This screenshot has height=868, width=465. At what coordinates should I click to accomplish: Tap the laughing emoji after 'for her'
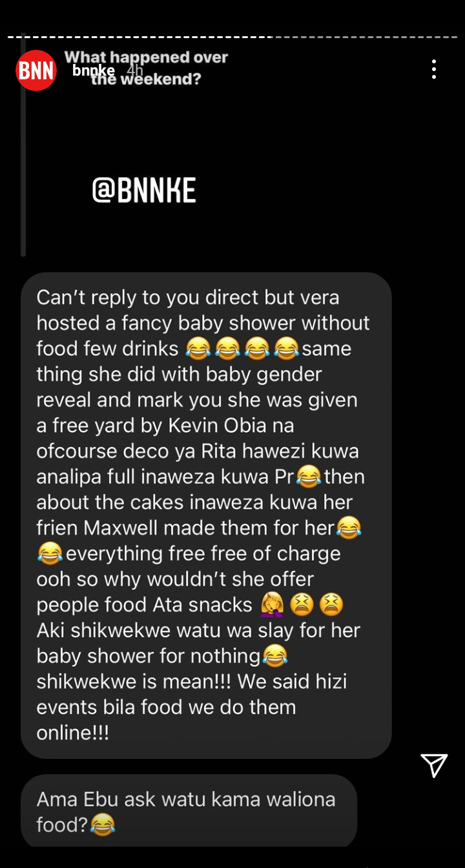[x=349, y=529]
